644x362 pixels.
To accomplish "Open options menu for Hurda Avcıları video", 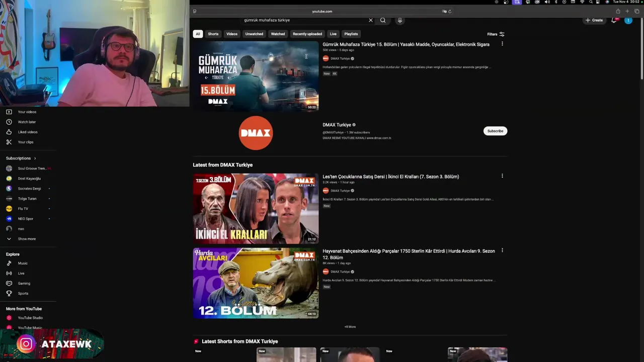I will click(x=502, y=250).
